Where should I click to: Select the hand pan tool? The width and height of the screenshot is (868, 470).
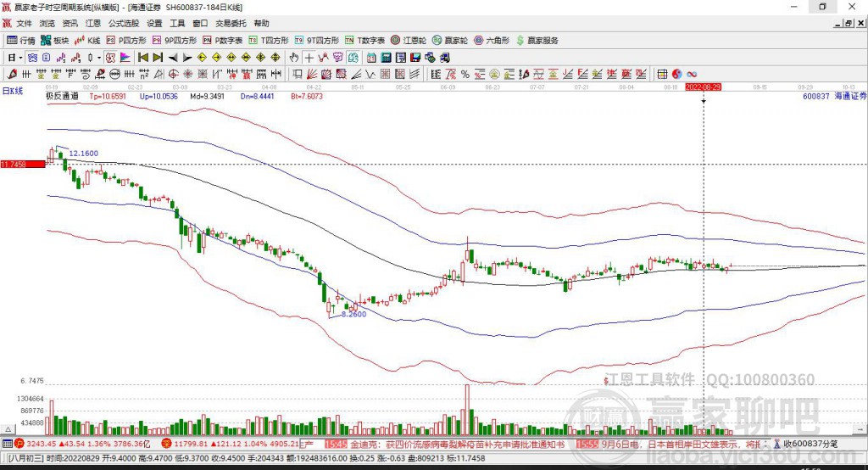click(294, 58)
